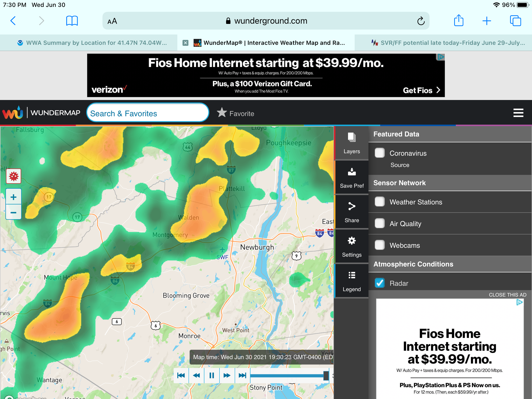
Task: Tap the Newburgh city label
Action: (x=257, y=247)
